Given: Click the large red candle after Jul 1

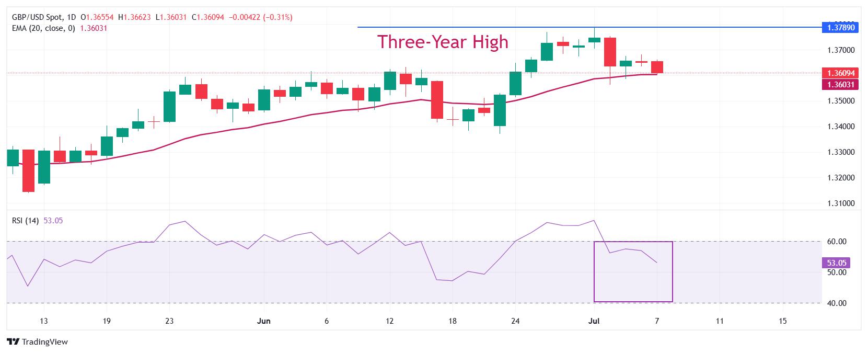Looking at the screenshot, I should point(610,52).
